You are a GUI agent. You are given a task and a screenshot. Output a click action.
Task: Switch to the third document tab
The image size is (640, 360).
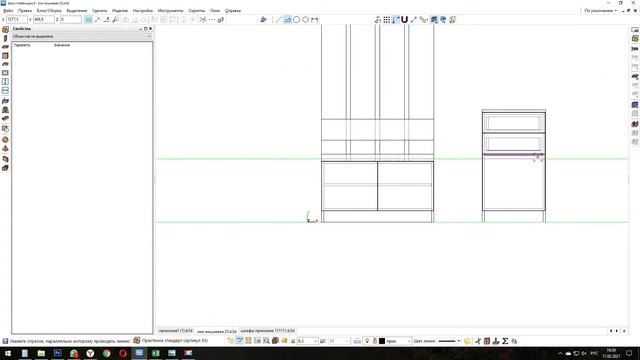point(268,331)
